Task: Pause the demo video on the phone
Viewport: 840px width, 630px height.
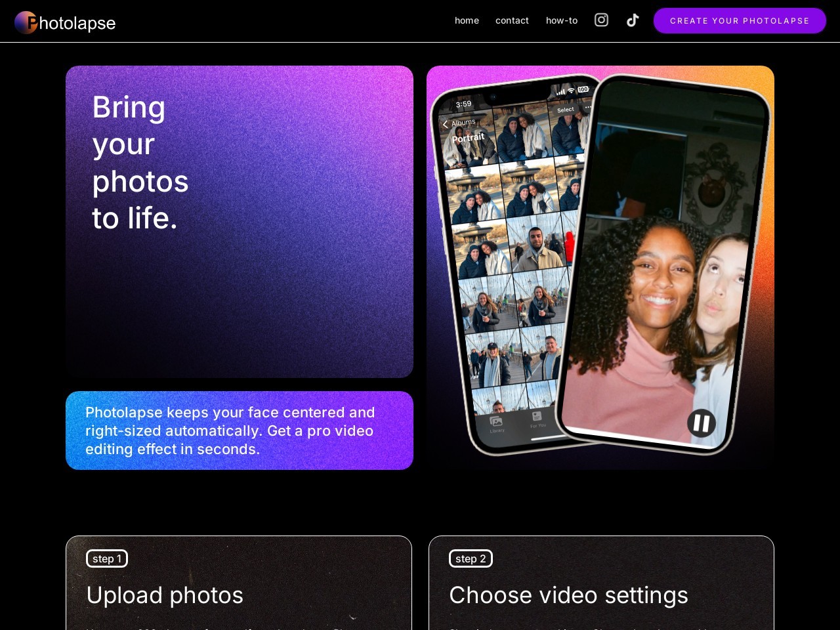Action: pos(702,423)
